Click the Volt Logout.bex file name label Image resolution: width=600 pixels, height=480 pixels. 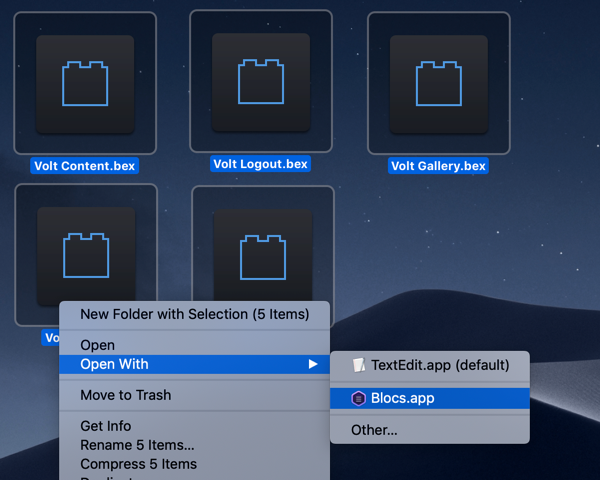click(260, 164)
